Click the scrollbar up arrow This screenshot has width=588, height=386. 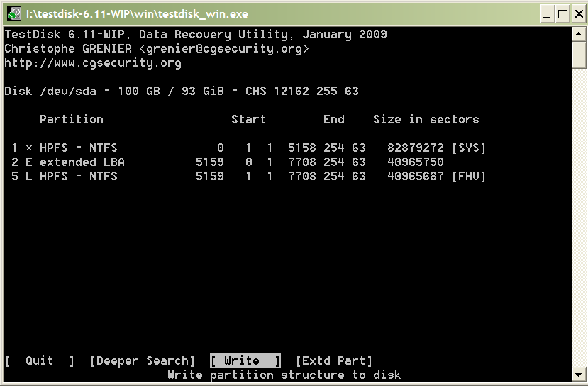[x=579, y=35]
